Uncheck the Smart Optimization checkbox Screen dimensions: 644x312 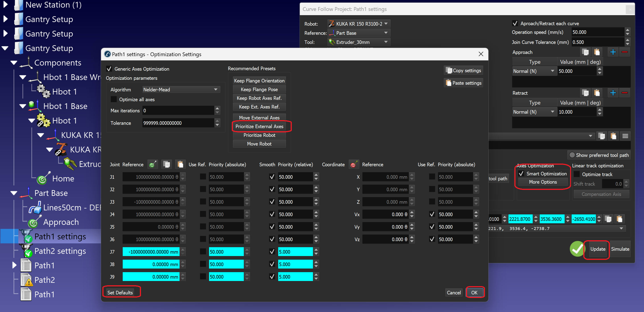tap(521, 174)
